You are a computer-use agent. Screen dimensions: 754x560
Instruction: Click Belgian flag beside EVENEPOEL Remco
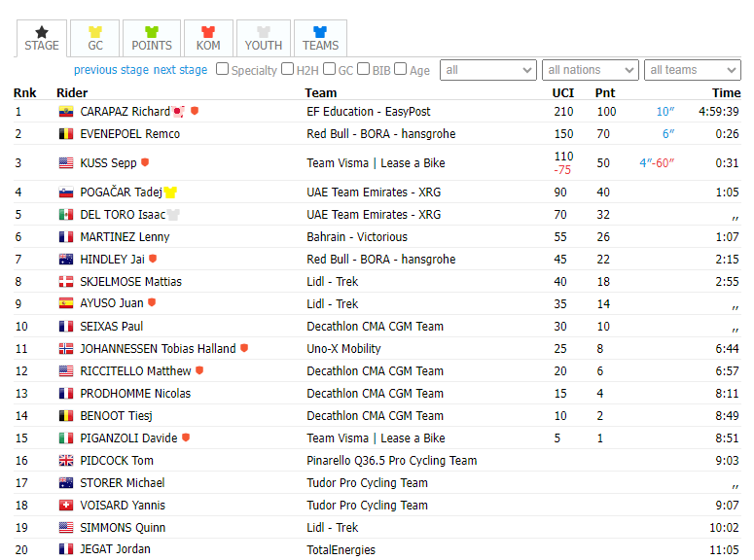pos(66,133)
